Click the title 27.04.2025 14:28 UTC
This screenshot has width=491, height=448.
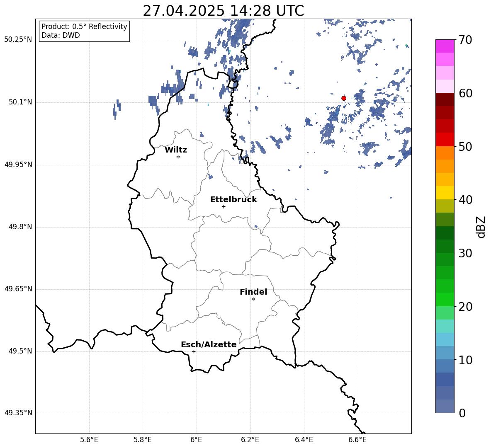pos(223,11)
